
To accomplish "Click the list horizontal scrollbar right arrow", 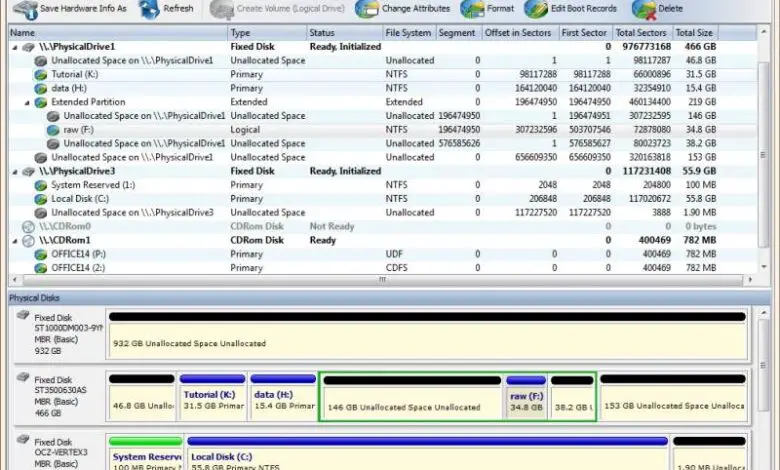I will pyautogui.click(x=750, y=280).
